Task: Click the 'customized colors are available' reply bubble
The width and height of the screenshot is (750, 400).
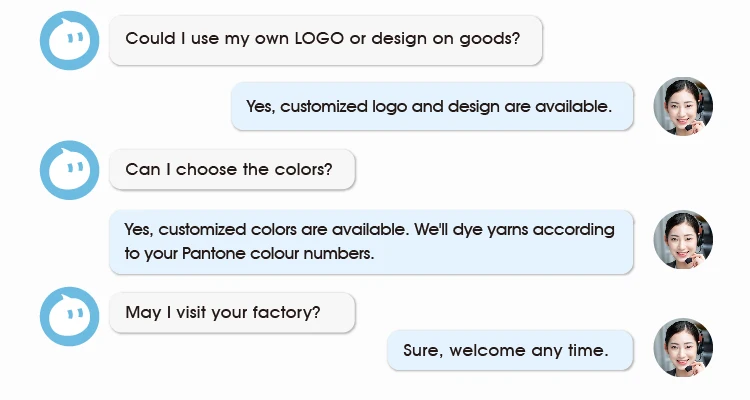Action: [371, 241]
